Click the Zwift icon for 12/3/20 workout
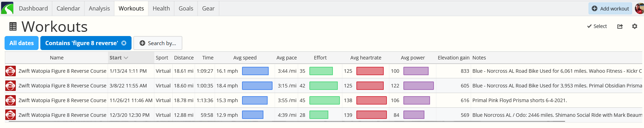This screenshot has height=128, width=644. [x=11, y=115]
